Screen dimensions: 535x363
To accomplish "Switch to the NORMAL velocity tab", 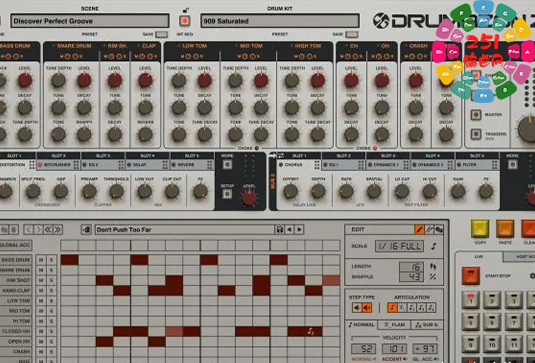I will tap(362, 325).
